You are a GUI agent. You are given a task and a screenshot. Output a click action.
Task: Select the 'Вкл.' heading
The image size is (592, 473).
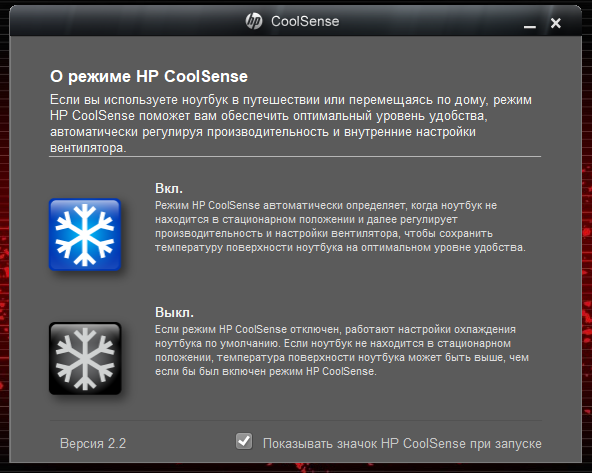[x=169, y=188]
